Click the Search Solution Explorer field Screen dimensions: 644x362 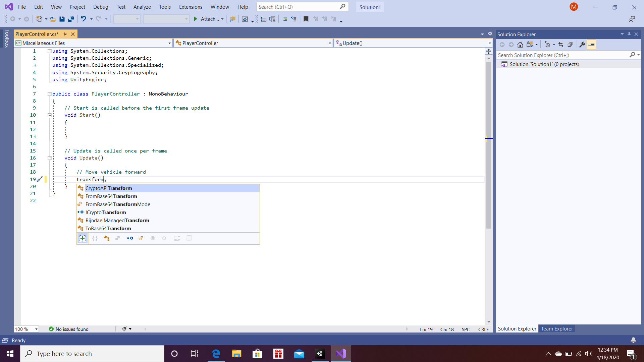pos(563,55)
